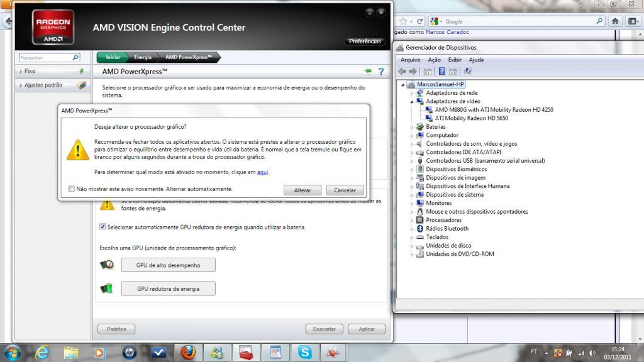The height and width of the screenshot is (362, 644).
Task: Click the high performance GPU gauge icon
Action: pyautogui.click(x=107, y=265)
